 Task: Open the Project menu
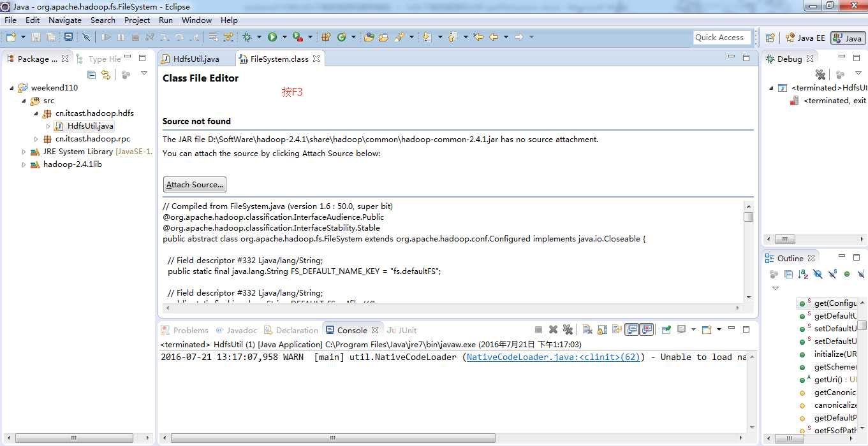pyautogui.click(x=137, y=20)
